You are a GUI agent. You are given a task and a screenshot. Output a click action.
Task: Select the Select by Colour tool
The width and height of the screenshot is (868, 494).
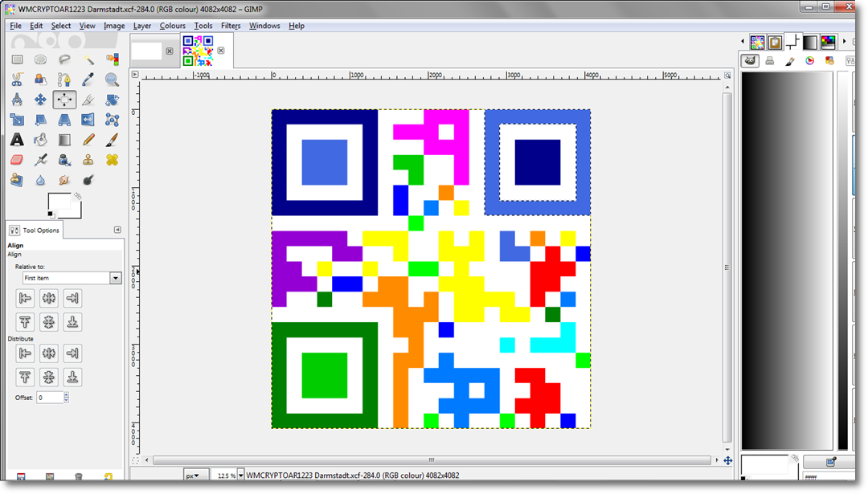click(112, 59)
